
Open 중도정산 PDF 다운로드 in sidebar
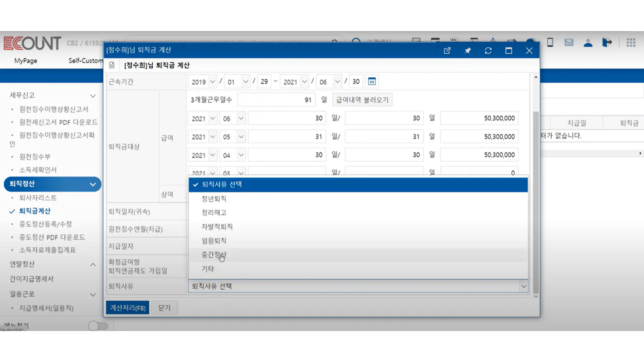(x=52, y=237)
